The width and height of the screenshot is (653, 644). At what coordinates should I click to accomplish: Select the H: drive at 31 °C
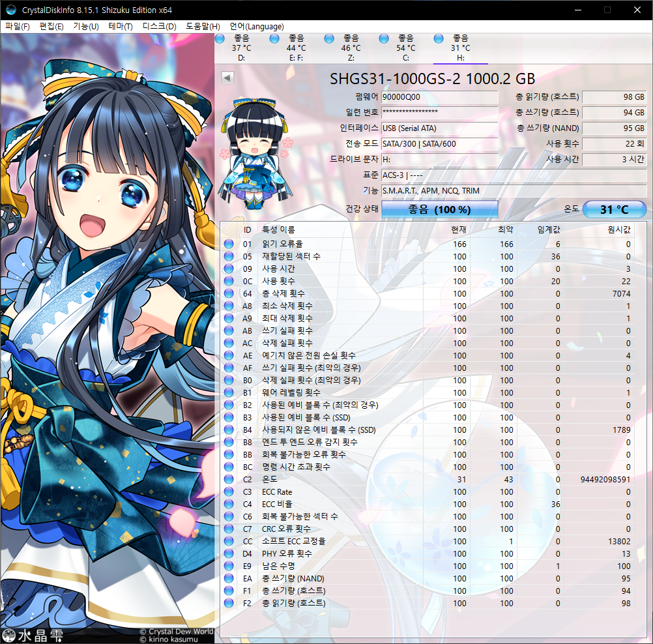(460, 48)
